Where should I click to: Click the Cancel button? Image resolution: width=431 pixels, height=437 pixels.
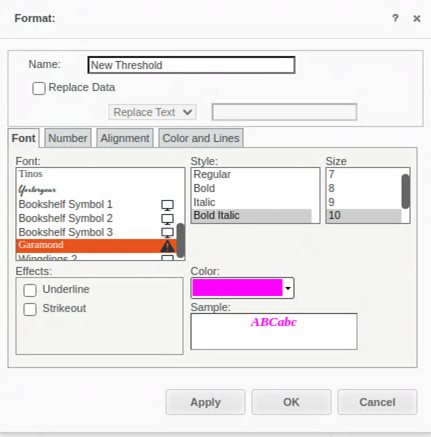[377, 402]
